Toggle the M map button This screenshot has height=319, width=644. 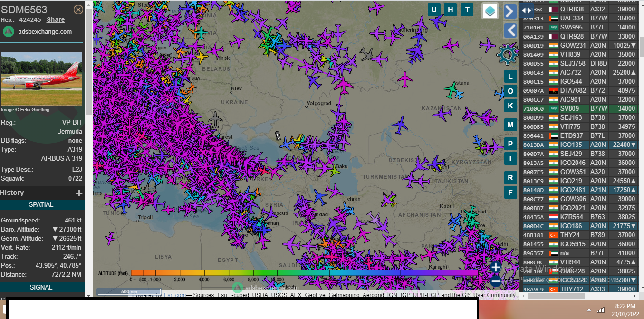[x=510, y=125]
